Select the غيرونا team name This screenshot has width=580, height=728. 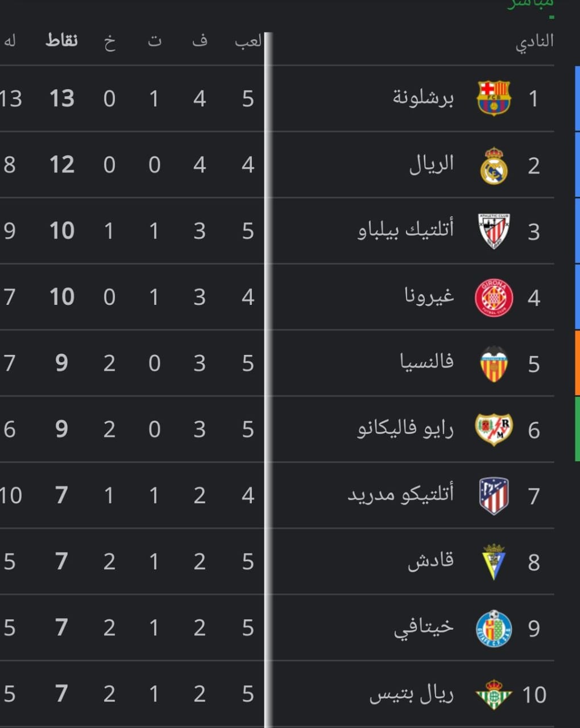click(x=429, y=296)
